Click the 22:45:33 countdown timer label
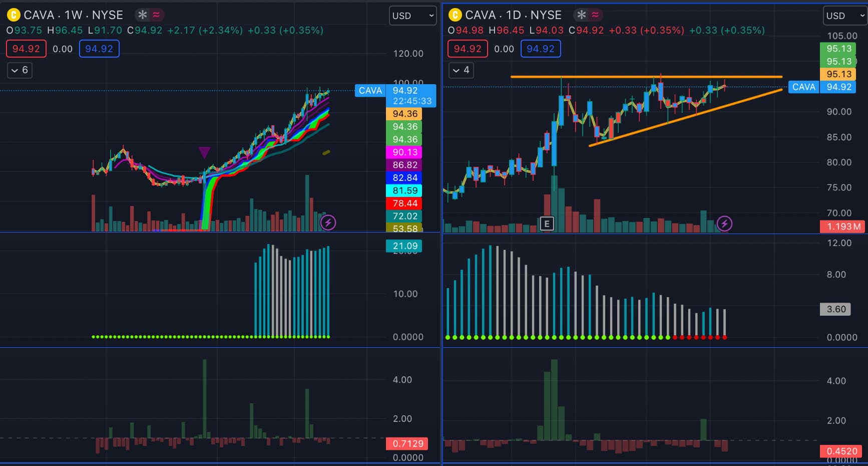This screenshot has height=466, width=868. (411, 101)
